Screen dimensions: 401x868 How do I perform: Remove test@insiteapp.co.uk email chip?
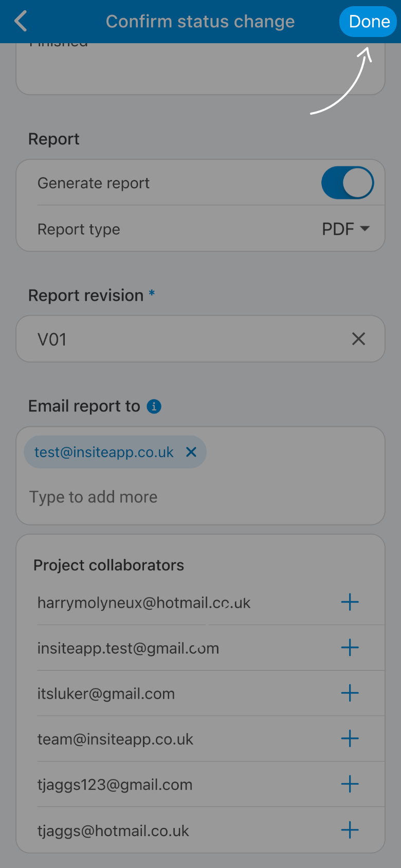(191, 452)
